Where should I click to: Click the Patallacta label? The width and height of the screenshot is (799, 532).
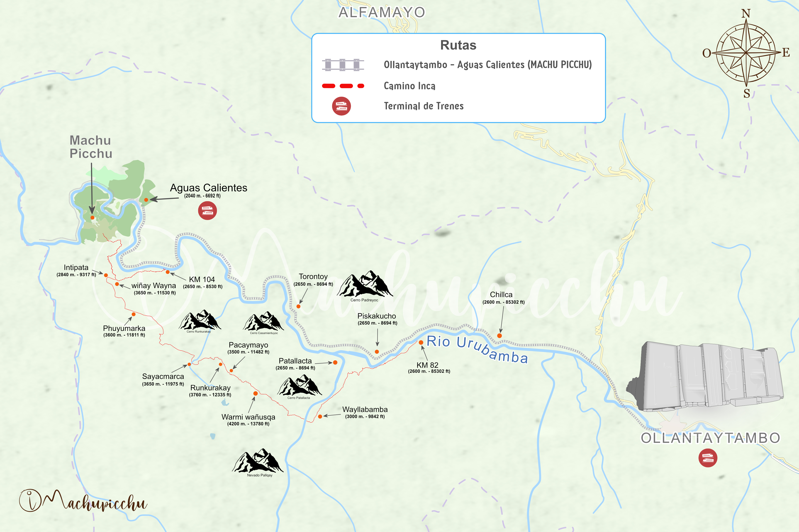tap(295, 361)
